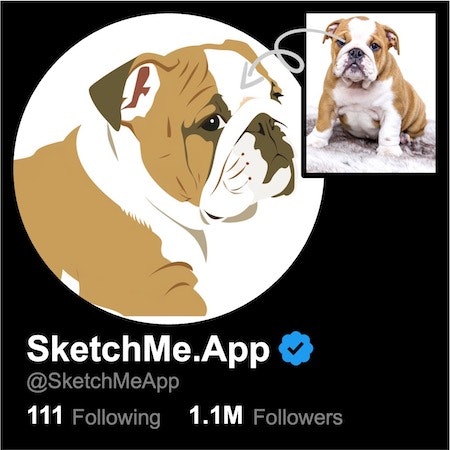Click the curly gray arrow's arrowhead

coord(248,78)
